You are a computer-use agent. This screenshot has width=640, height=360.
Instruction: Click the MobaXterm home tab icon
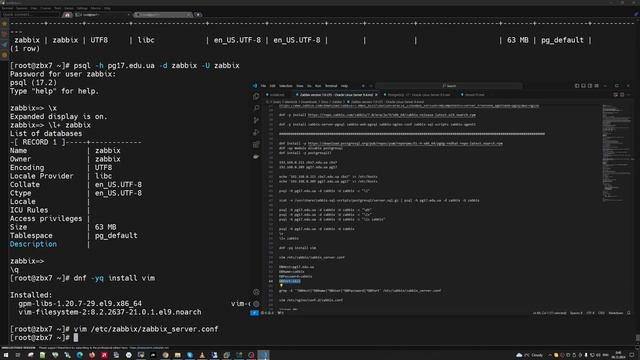[x=67, y=15]
